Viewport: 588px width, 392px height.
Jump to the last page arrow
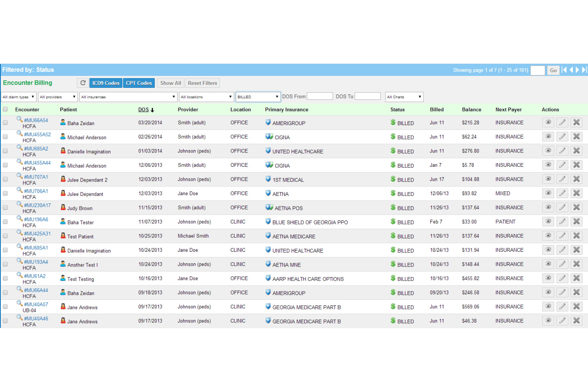coord(584,70)
